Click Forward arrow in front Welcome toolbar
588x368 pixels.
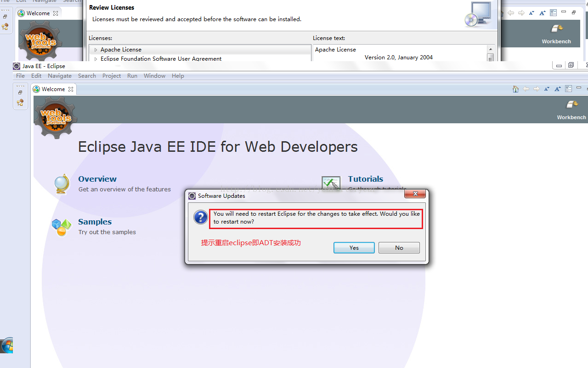[536, 89]
